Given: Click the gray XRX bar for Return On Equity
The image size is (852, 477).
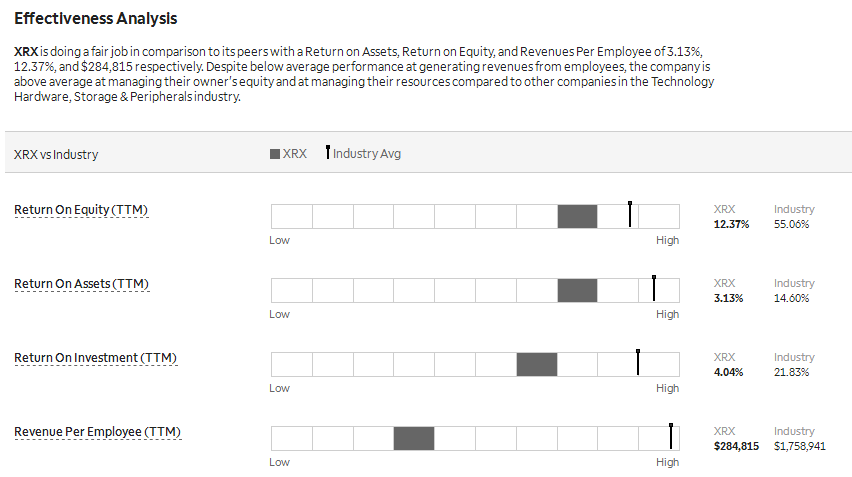Looking at the screenshot, I should tap(577, 216).
